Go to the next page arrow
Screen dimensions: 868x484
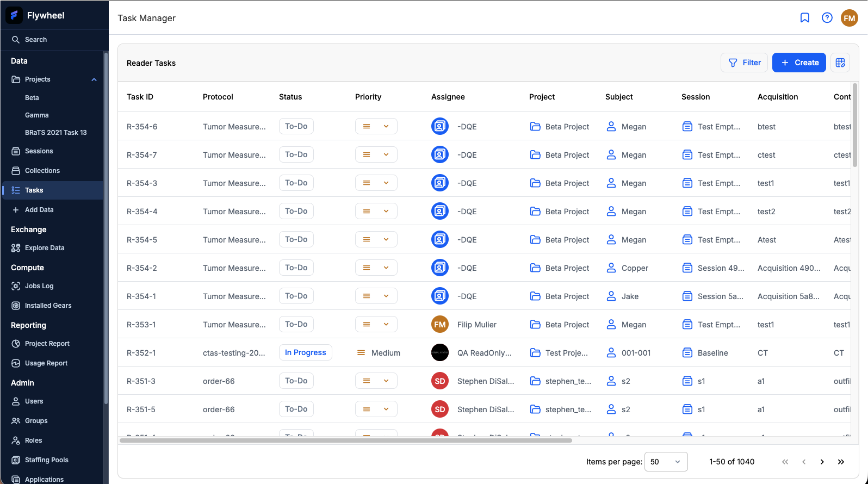(822, 462)
